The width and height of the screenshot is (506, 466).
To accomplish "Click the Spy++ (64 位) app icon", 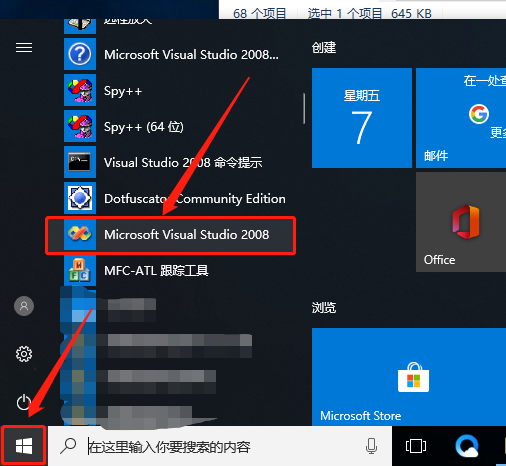I will [x=80, y=126].
